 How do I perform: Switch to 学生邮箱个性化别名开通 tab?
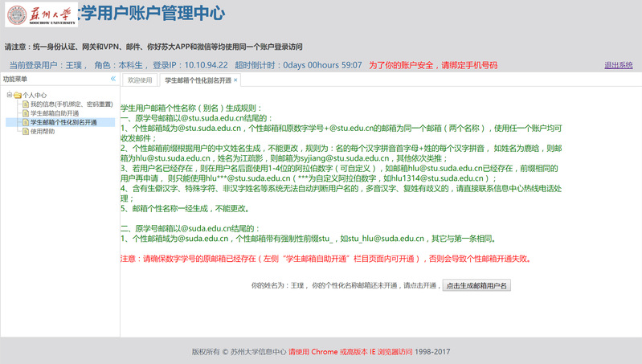tap(197, 80)
